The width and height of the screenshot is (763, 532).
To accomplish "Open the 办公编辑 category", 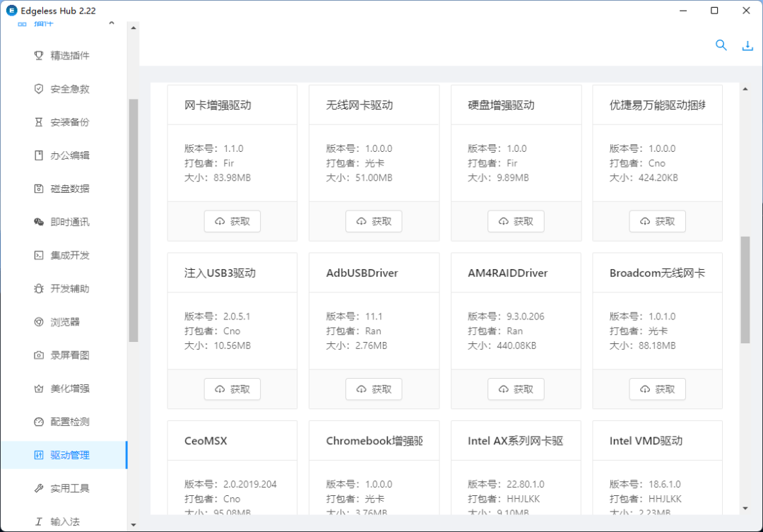I will click(69, 155).
